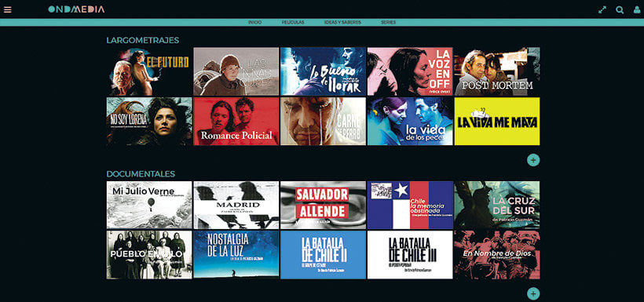This screenshot has height=302, width=644.
Task: Open Nostalgia de la Luz thumbnail
Action: [x=236, y=255]
